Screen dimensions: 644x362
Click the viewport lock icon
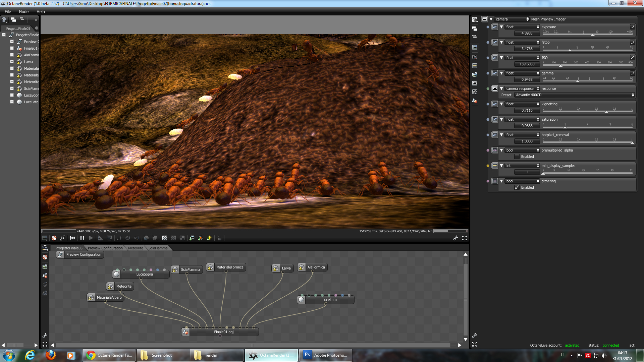(x=219, y=238)
